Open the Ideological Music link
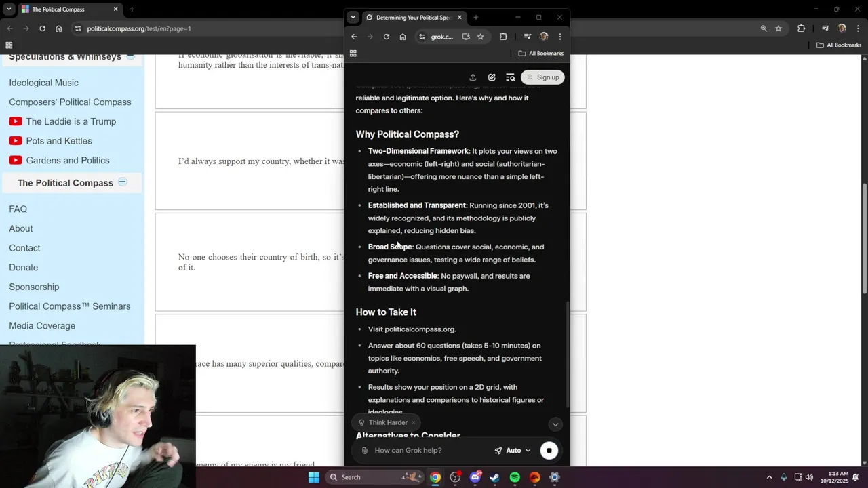 (43, 83)
